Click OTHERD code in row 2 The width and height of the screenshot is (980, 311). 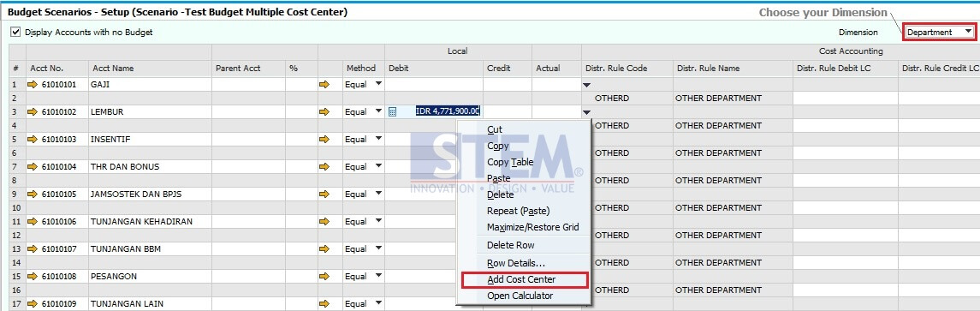tap(612, 99)
